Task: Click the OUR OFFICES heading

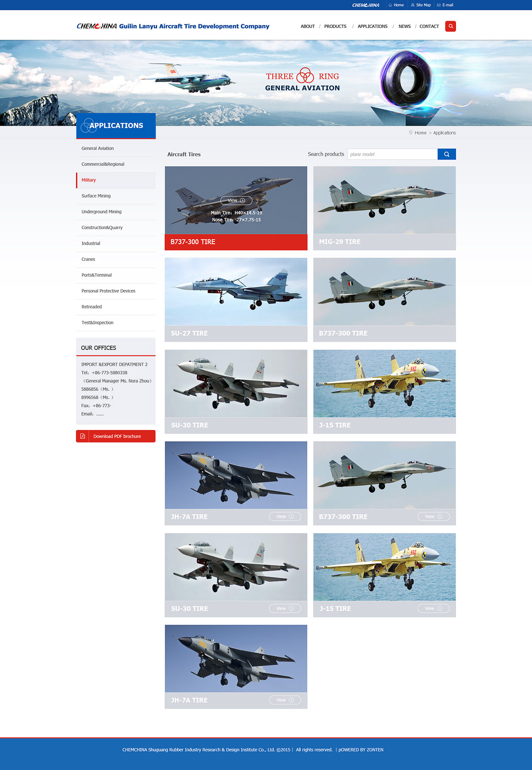Action: coord(98,348)
